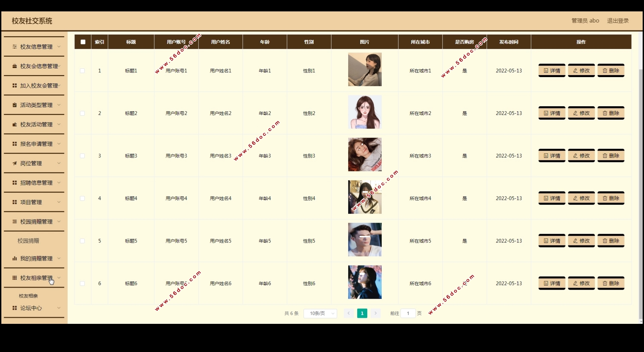Image resolution: width=644 pixels, height=352 pixels.
Task: Tick checkbox for row 标题2
Action: tap(82, 113)
